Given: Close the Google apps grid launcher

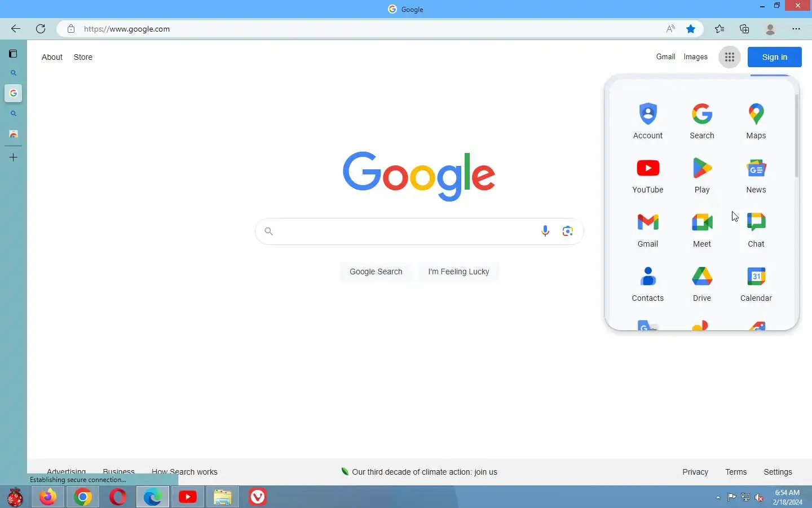Looking at the screenshot, I should pyautogui.click(x=729, y=57).
